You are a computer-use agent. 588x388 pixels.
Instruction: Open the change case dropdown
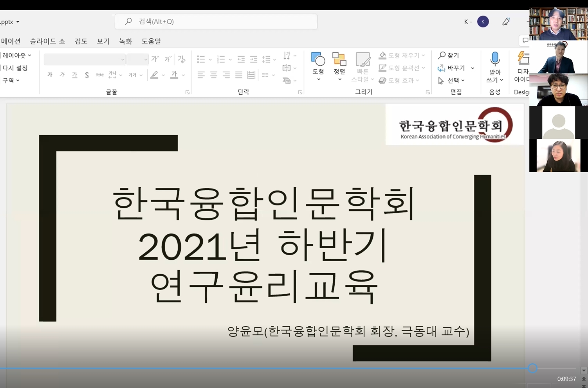(x=135, y=75)
